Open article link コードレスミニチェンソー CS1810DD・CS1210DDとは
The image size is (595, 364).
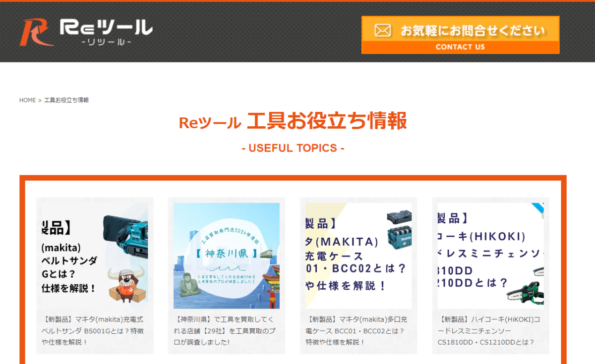[x=490, y=331]
